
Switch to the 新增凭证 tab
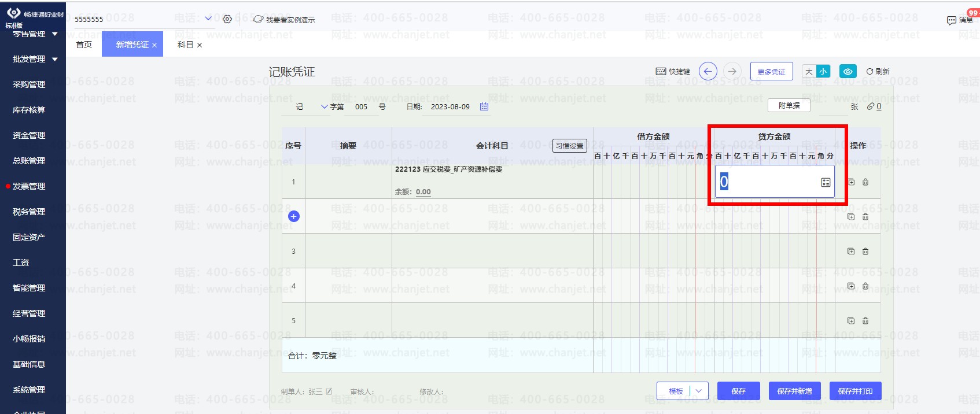click(x=132, y=45)
